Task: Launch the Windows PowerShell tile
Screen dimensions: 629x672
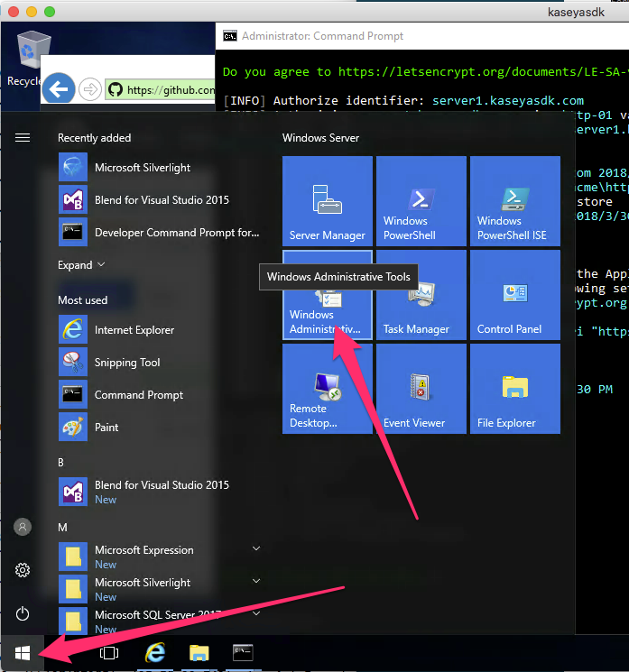Action: point(421,201)
